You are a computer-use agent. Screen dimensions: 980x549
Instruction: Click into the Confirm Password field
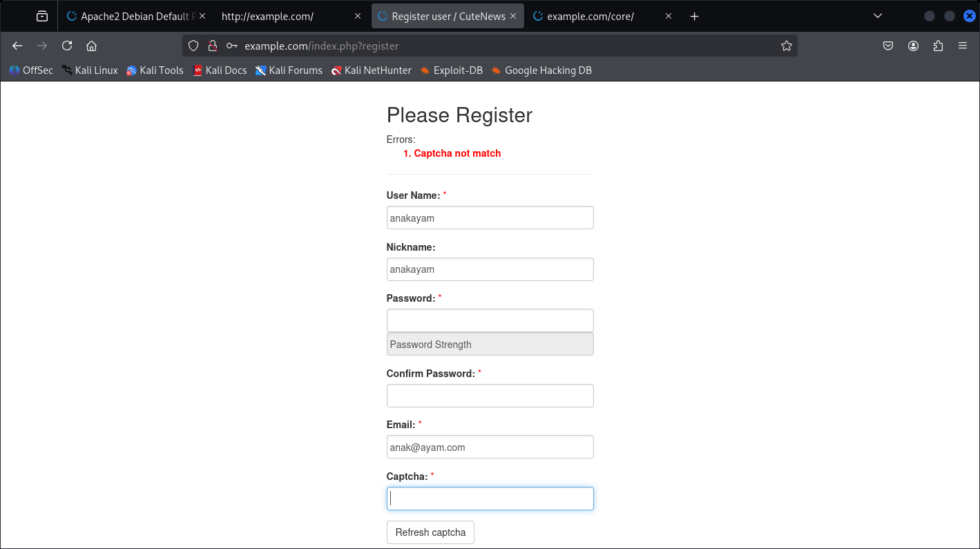click(x=490, y=396)
